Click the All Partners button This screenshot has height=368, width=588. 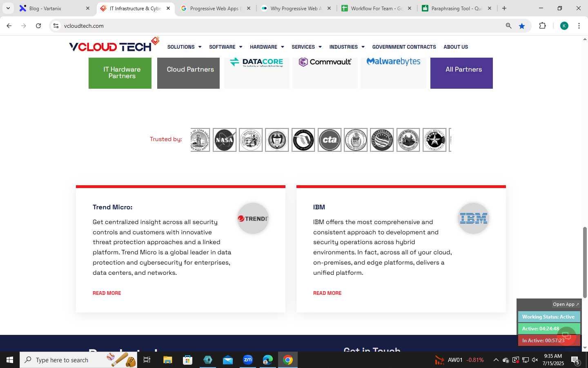461,73
